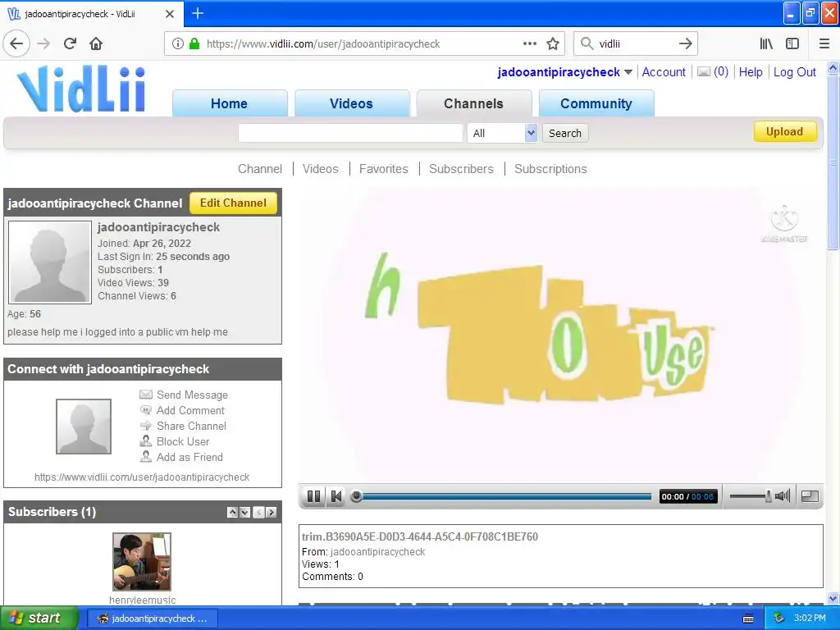Restart video with skip-back button
The width and height of the screenshot is (840, 630).
(x=336, y=496)
